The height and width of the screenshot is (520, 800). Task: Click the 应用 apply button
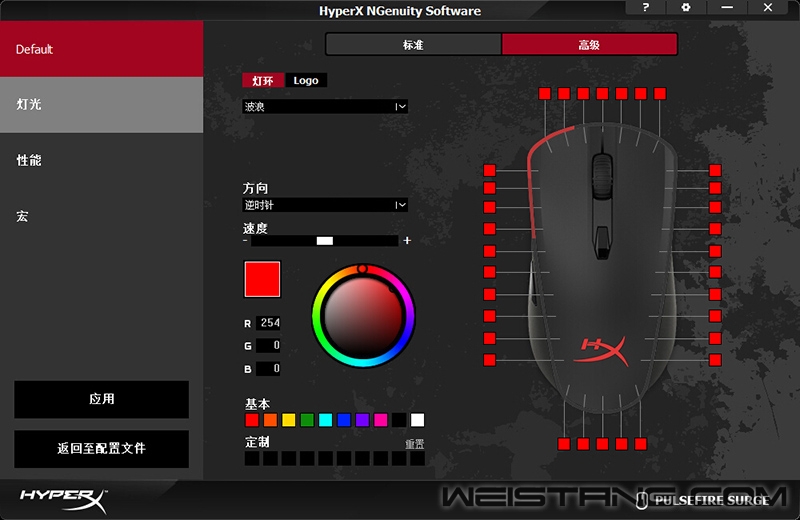pyautogui.click(x=102, y=399)
